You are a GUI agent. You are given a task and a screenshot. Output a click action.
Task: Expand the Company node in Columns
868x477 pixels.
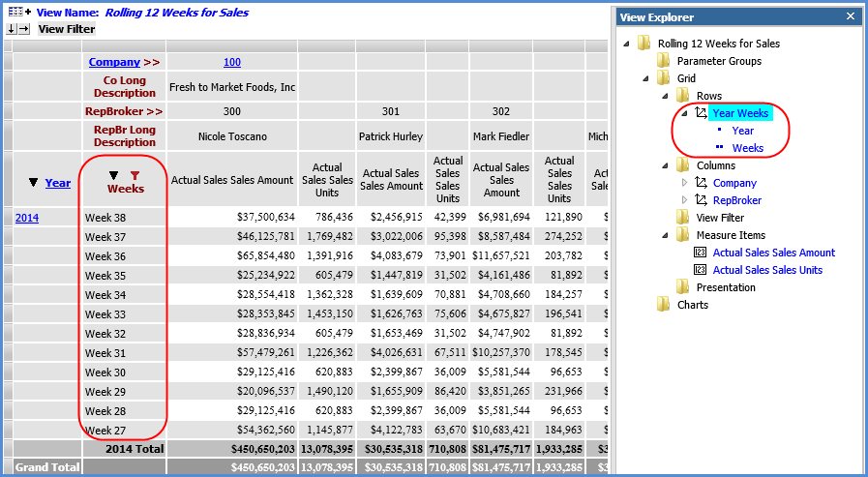pyautogui.click(x=685, y=183)
